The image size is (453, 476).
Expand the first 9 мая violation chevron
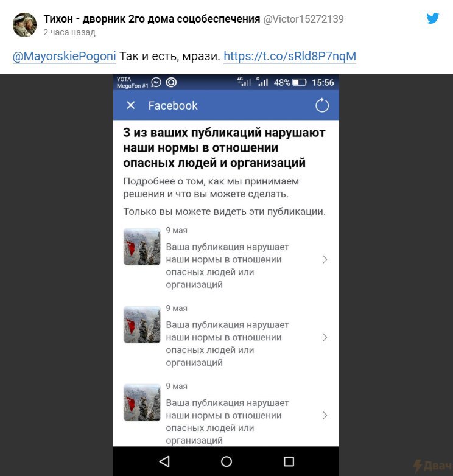click(325, 259)
